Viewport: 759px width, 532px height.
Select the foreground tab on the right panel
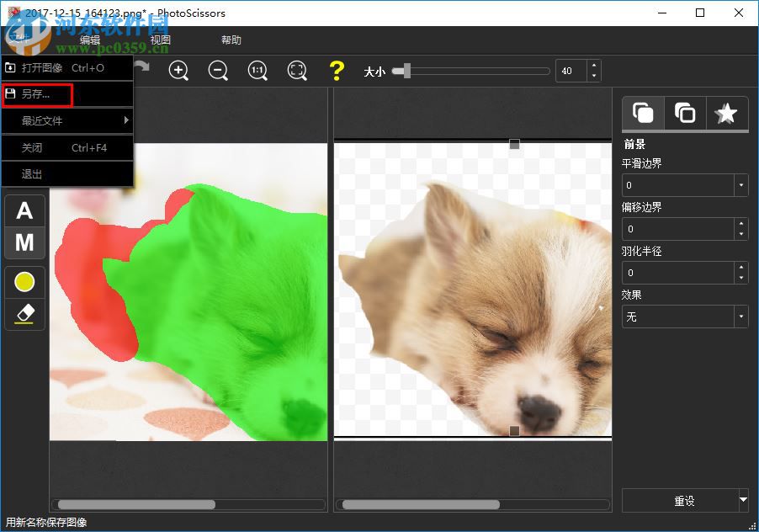point(642,112)
